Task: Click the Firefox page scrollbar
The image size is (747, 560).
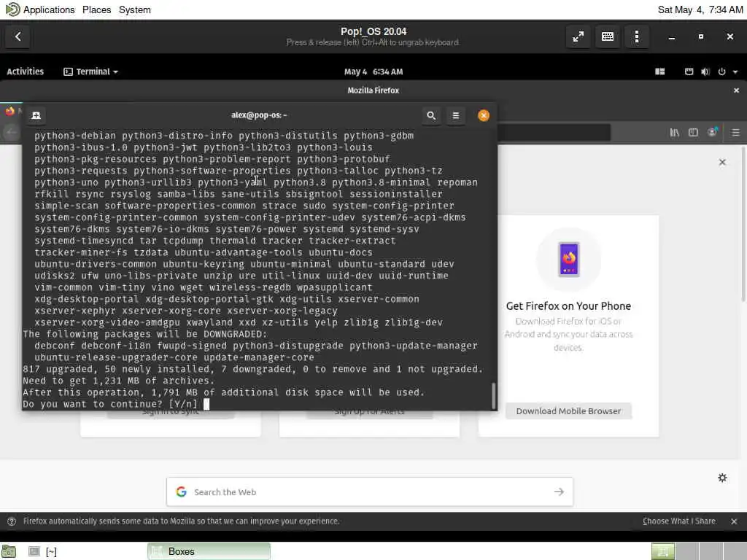Action: coord(743,225)
